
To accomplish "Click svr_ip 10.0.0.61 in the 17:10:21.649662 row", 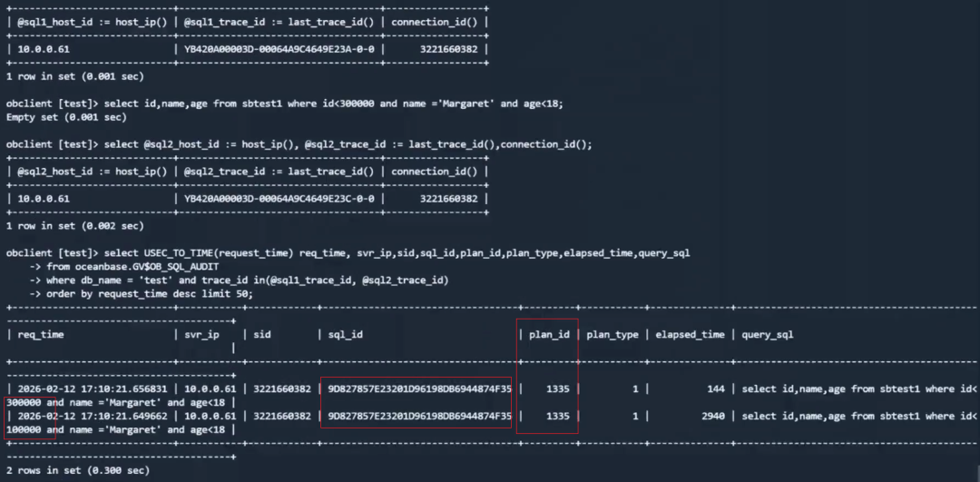I will click(211, 416).
